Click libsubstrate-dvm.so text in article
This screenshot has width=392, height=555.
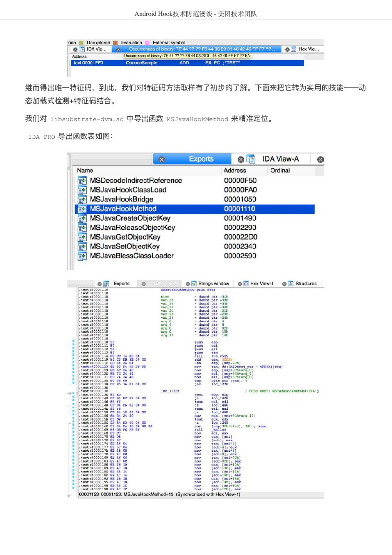(x=87, y=119)
